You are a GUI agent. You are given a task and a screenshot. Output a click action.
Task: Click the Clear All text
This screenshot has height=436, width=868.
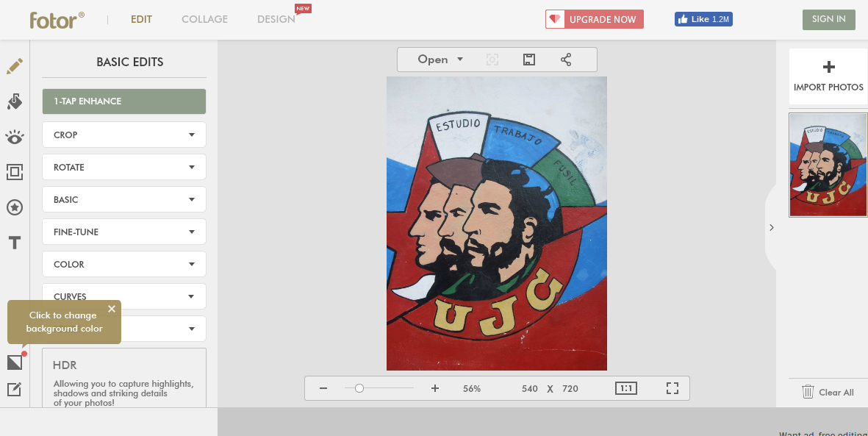tap(836, 392)
